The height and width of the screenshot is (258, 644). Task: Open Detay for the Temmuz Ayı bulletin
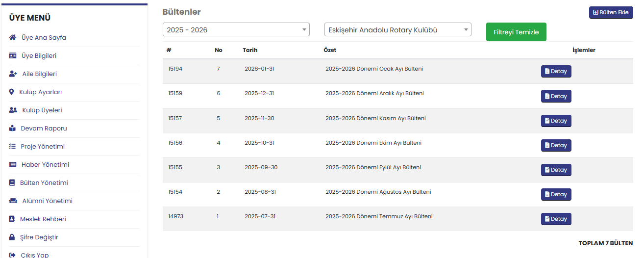pos(556,219)
